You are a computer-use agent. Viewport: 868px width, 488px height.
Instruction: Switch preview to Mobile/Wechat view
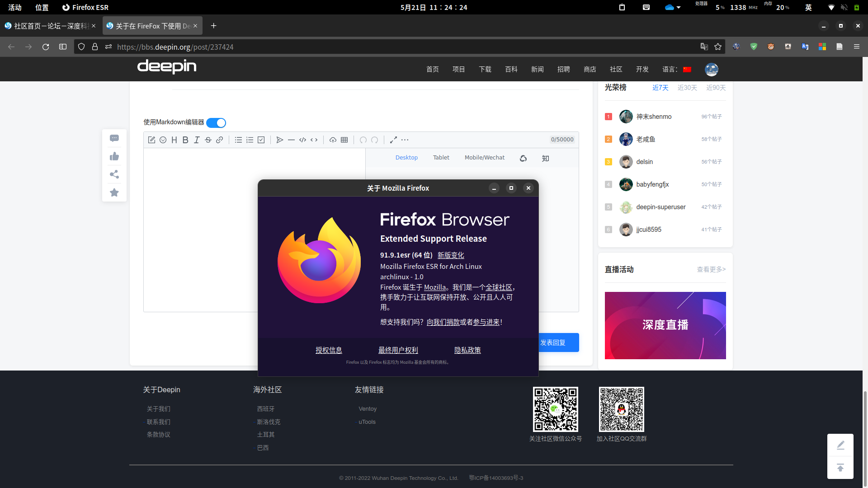[x=484, y=157]
